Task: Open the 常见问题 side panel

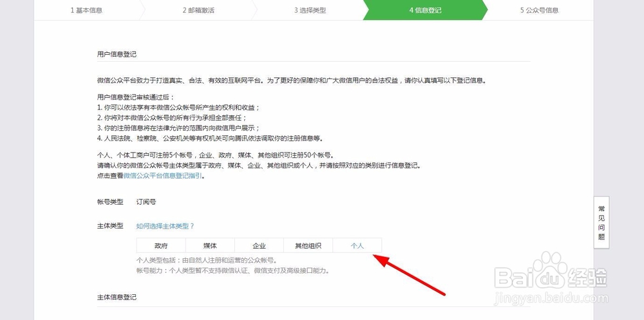Action: (601, 223)
